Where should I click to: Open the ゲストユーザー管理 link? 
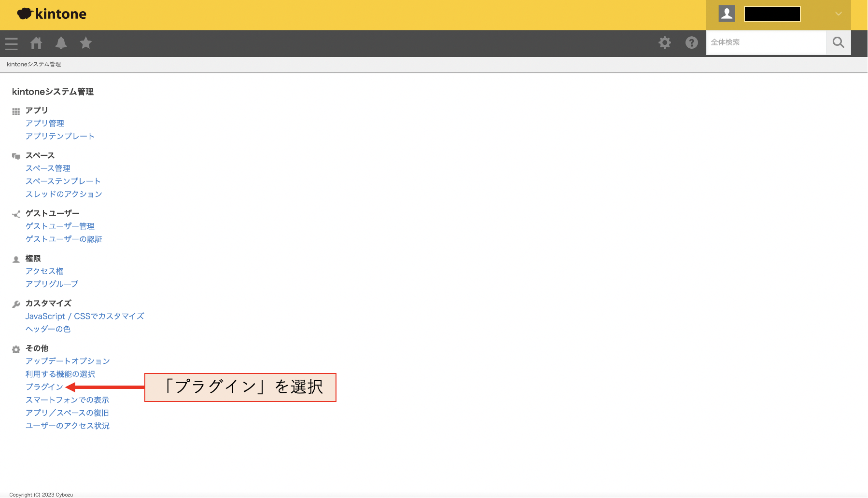[x=60, y=226]
